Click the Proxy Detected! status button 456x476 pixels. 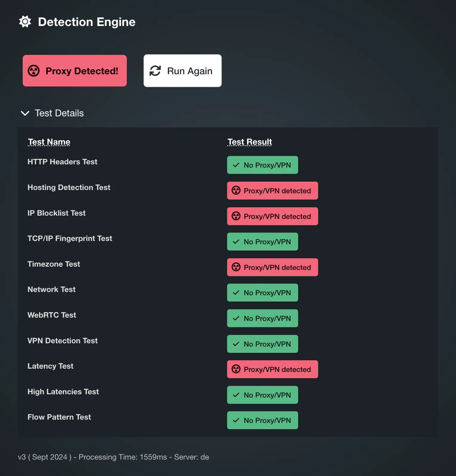click(75, 71)
